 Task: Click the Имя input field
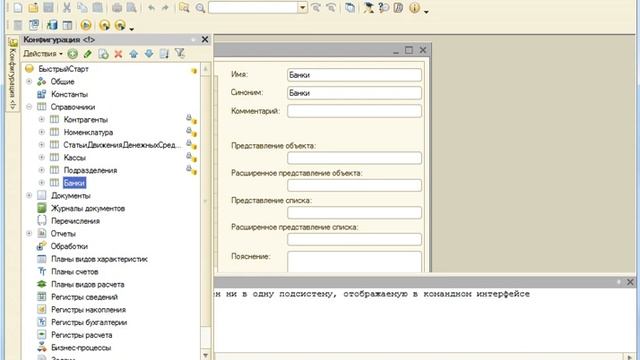coord(354,75)
